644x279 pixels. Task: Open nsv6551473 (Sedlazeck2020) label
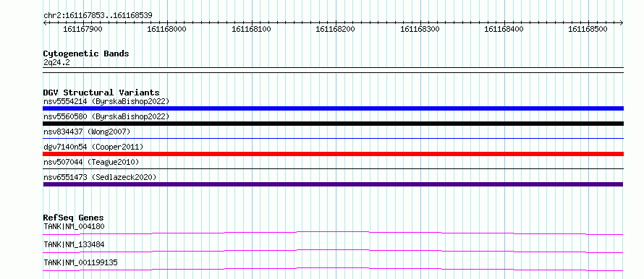100,177
